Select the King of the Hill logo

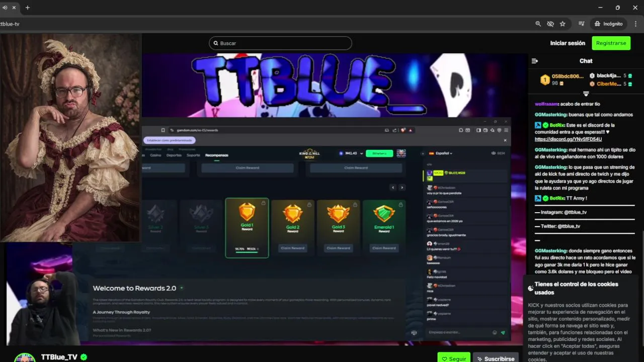309,153
